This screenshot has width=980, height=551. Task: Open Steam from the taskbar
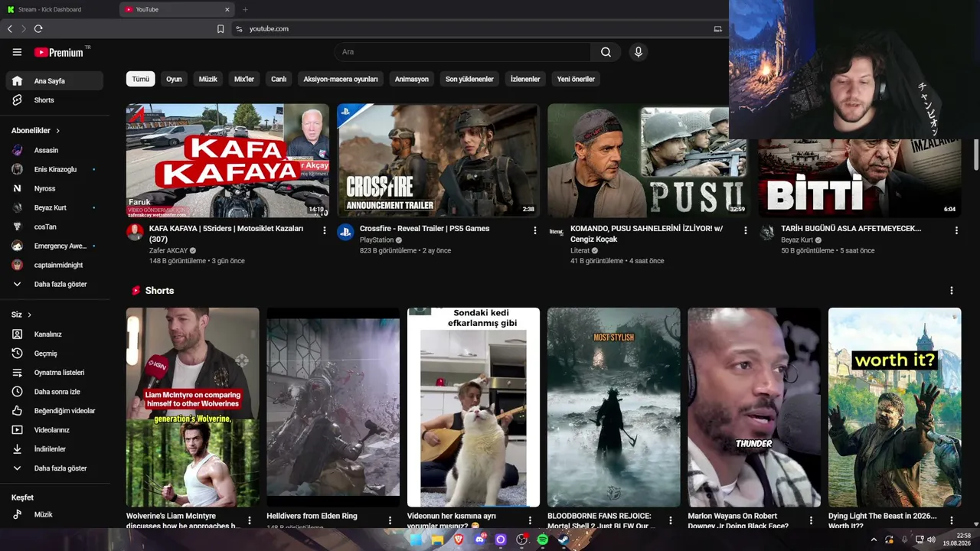(563, 540)
